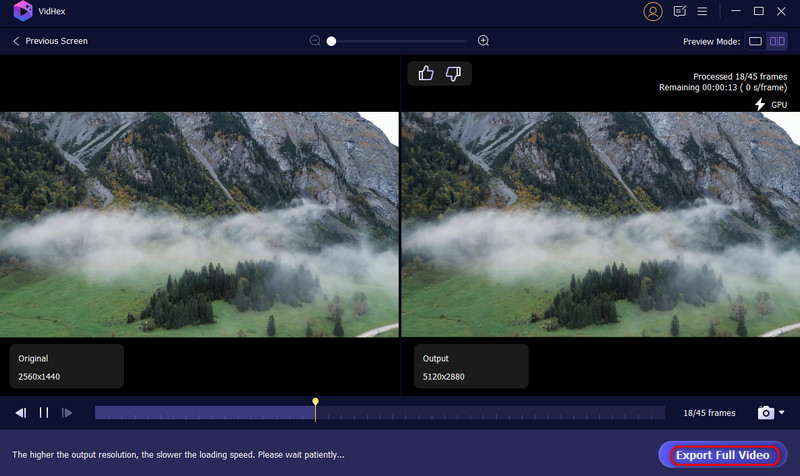Click the zoom slider handle
The height and width of the screenshot is (476, 800).
click(x=331, y=41)
